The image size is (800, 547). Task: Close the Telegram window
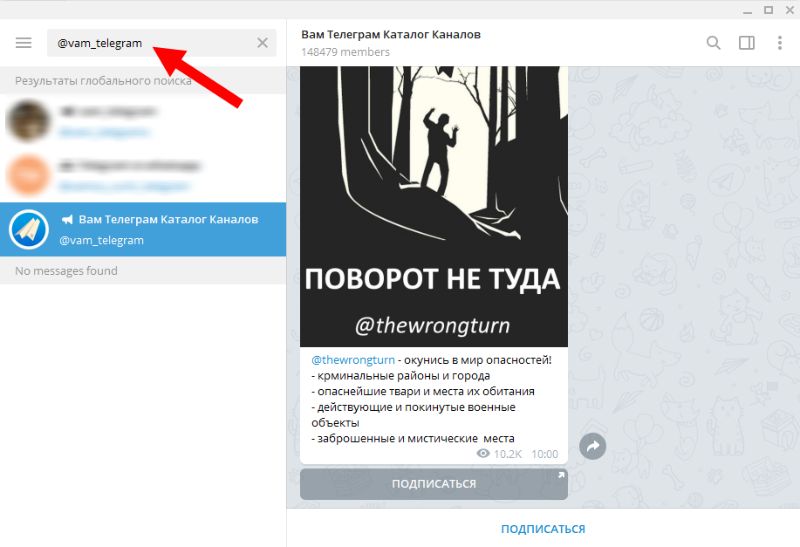click(789, 10)
